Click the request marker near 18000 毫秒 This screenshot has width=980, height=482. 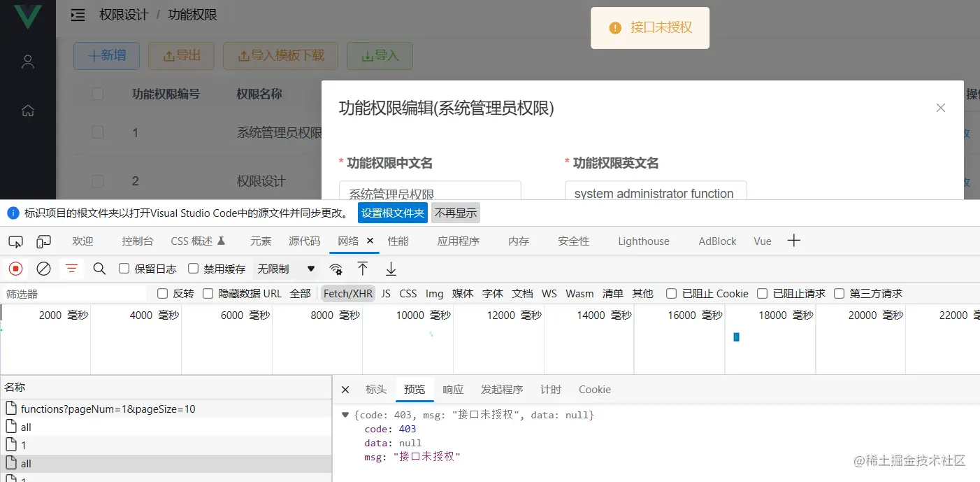pyautogui.click(x=737, y=337)
